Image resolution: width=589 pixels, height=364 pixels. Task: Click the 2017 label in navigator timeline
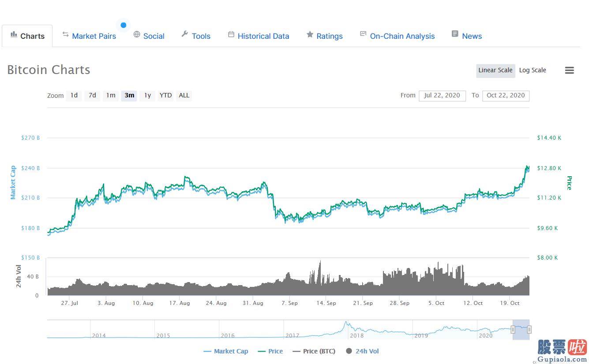point(292,336)
